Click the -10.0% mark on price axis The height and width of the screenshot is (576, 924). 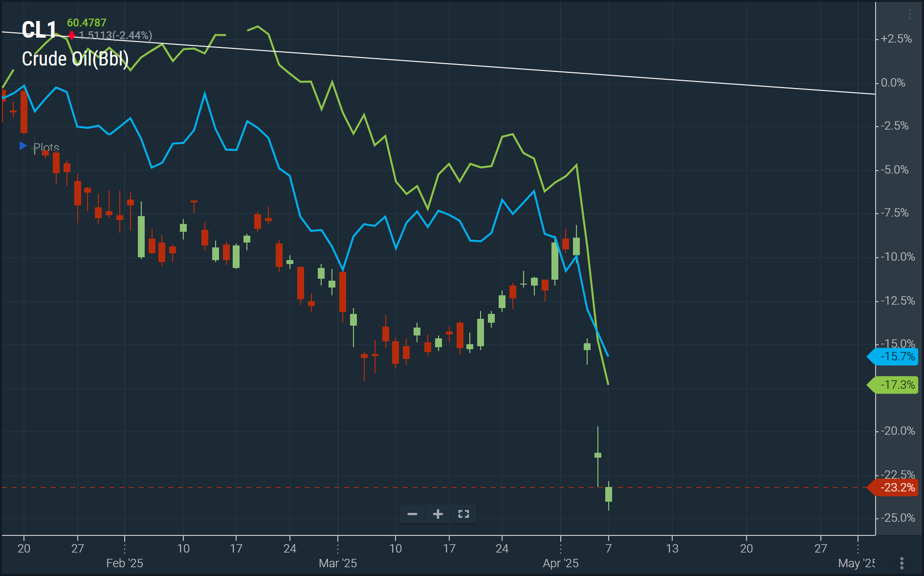click(x=898, y=257)
